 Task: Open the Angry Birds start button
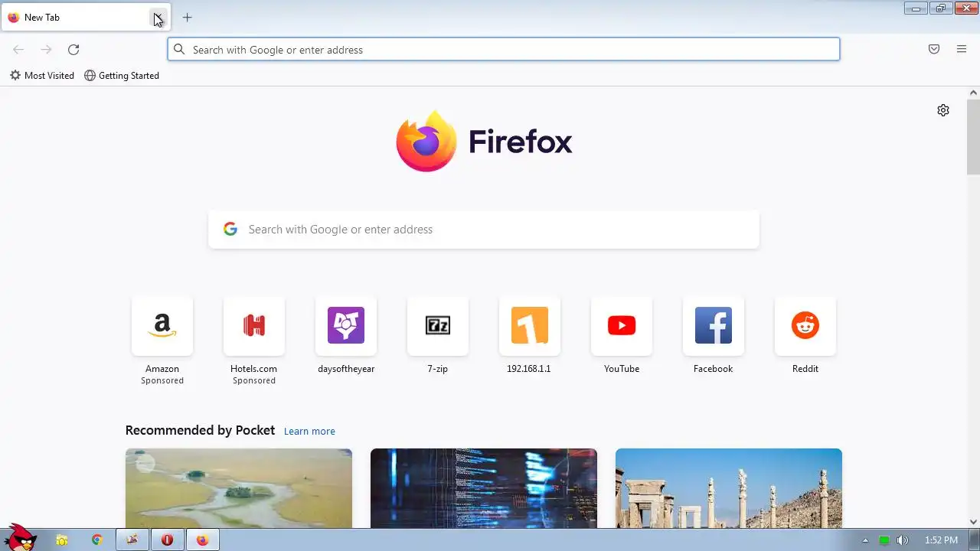(21, 537)
